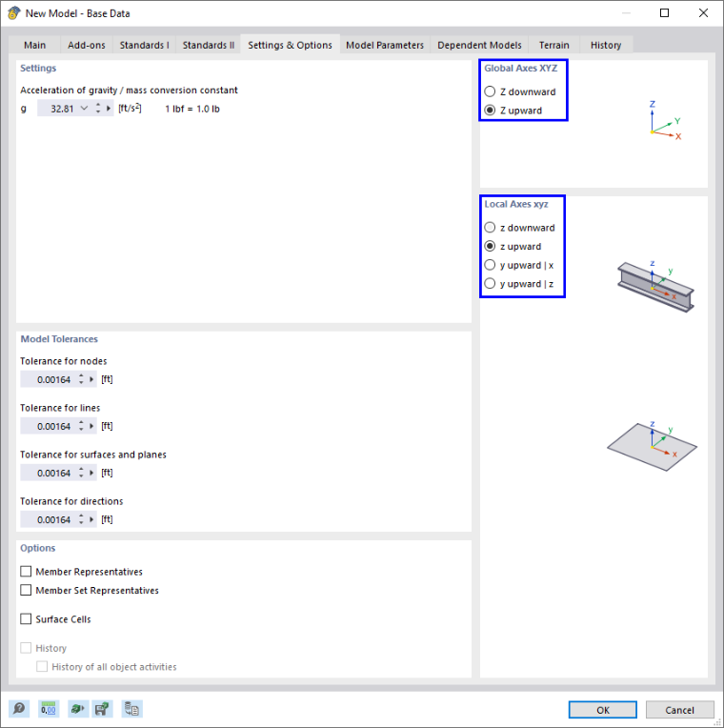Viewport: 724px width, 728px height.
Task: Select local axes z upward
Action: click(513, 247)
